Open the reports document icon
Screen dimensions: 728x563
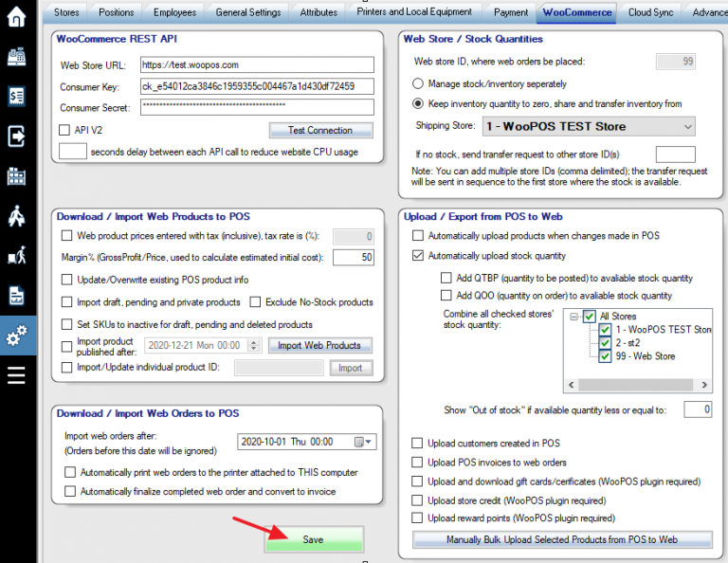(16, 296)
